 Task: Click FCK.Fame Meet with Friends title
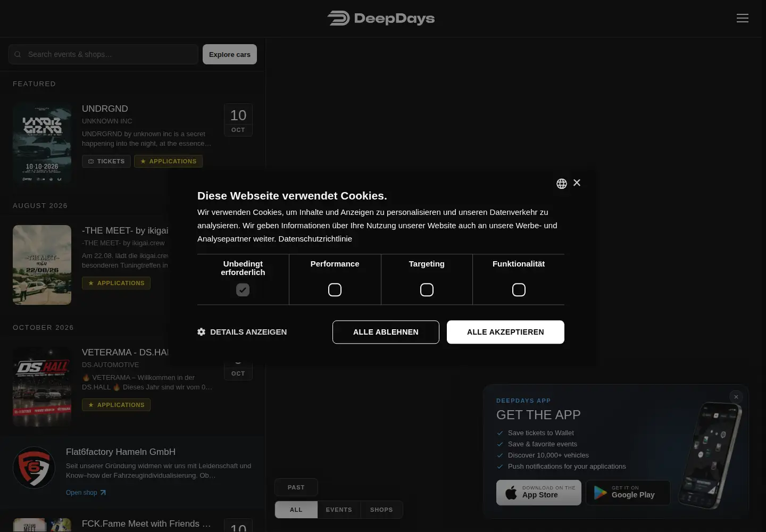pyautogui.click(x=146, y=523)
